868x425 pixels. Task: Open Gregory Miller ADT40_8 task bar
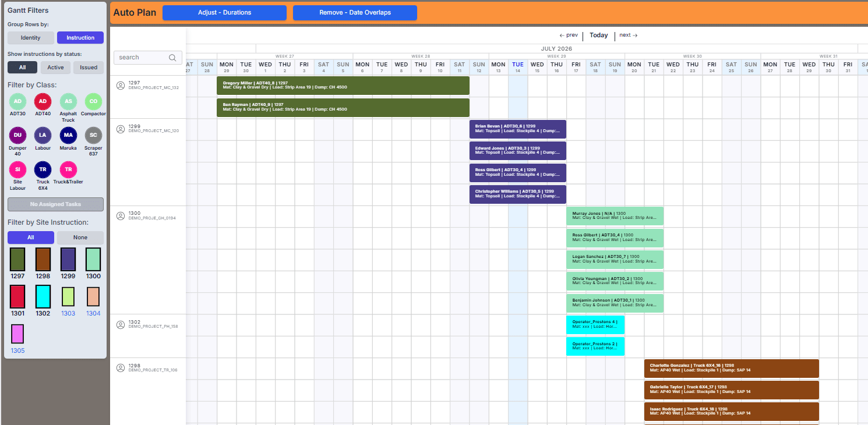coord(343,86)
